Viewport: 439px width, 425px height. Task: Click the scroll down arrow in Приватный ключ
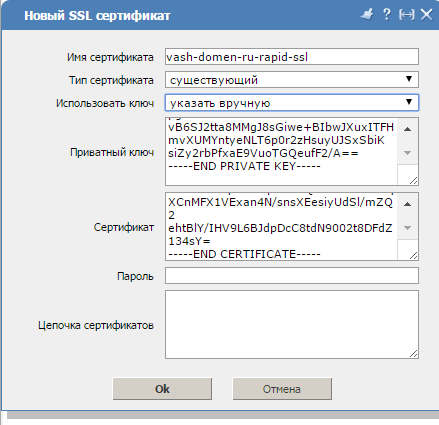point(407,153)
